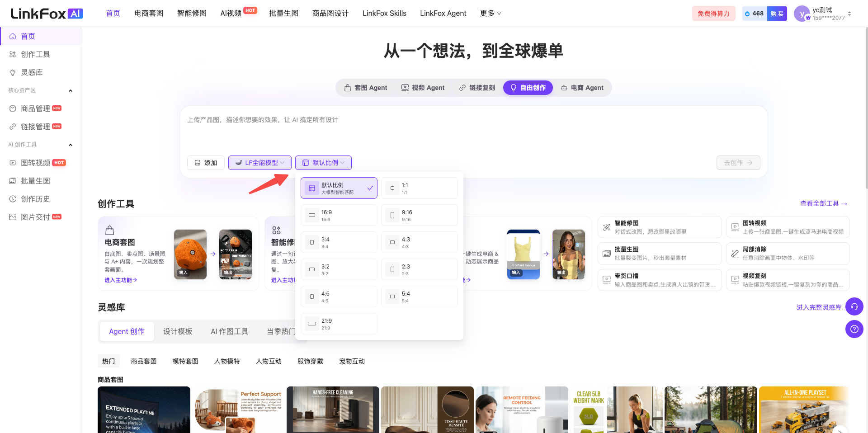Open the headset customer support button
Viewport: 868px width, 433px height.
854,306
